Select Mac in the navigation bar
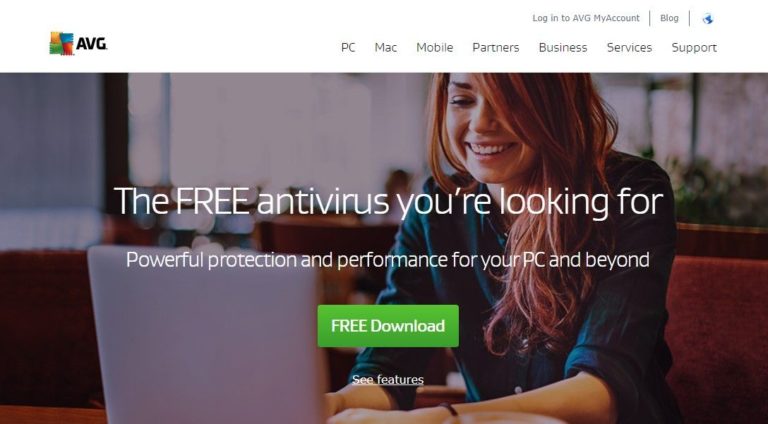This screenshot has height=424, width=768. [385, 47]
